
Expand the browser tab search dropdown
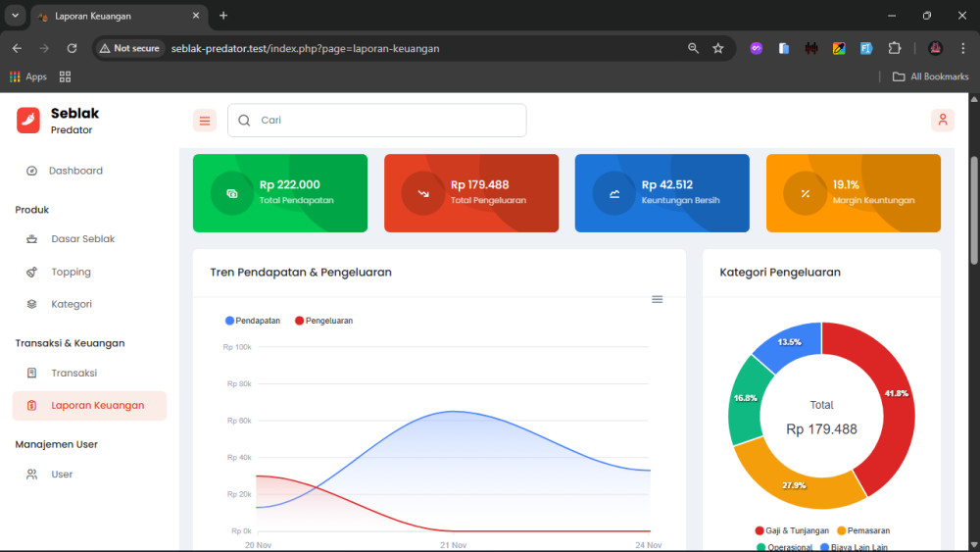(15, 16)
